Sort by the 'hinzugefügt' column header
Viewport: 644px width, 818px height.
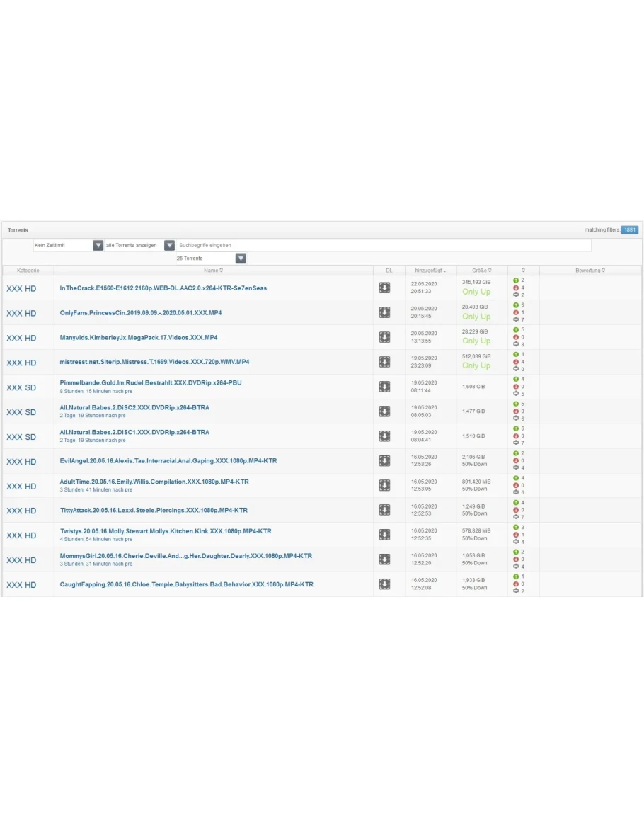[x=430, y=271]
